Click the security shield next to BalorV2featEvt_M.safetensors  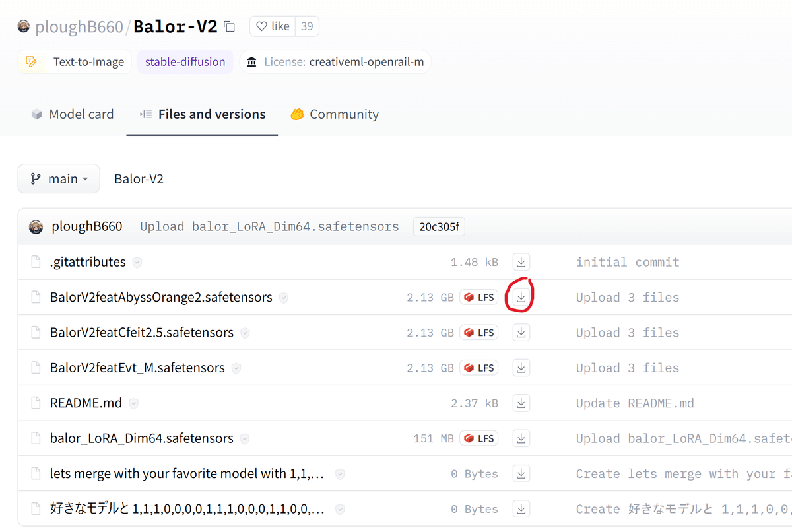coord(236,368)
